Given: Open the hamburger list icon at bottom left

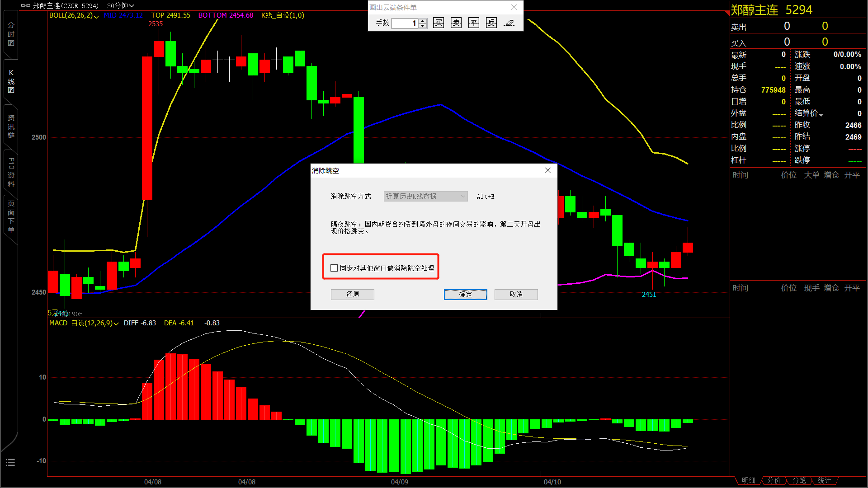Looking at the screenshot, I should [x=10, y=462].
